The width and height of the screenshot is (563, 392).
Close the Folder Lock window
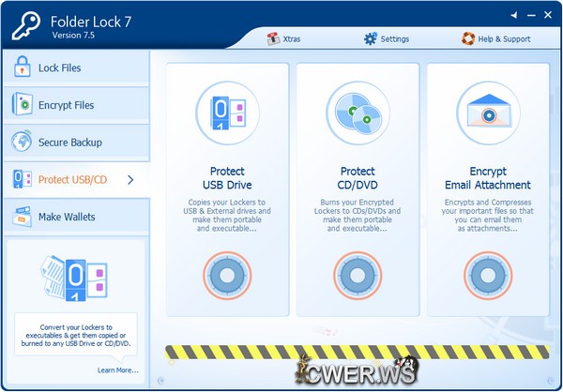[548, 15]
